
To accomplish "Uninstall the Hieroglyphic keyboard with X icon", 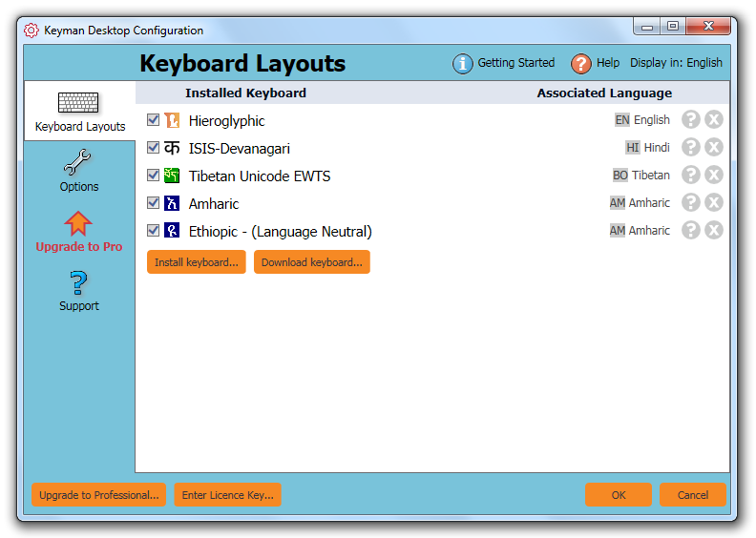I will [x=714, y=119].
